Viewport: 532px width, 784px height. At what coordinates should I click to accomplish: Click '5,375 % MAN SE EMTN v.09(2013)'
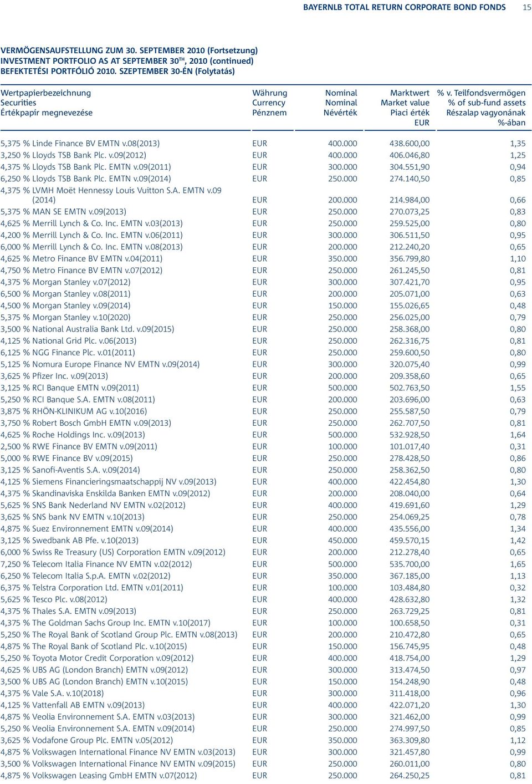click(63, 212)
